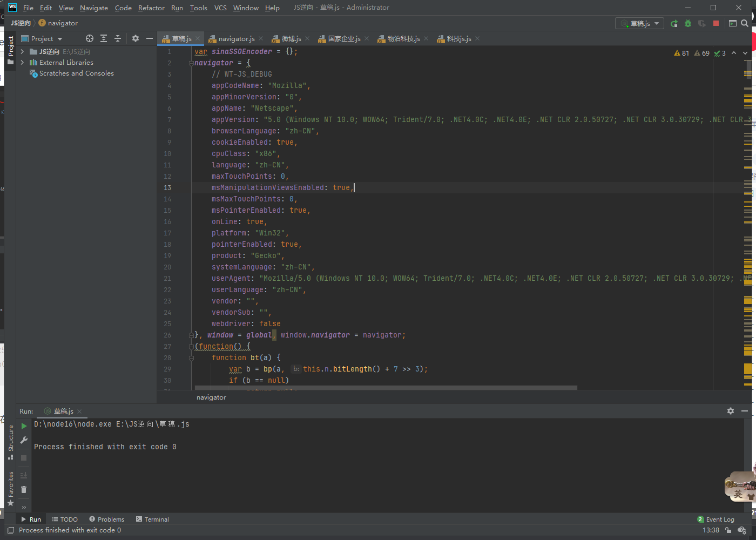
Task: Click the 3 typos indicator
Action: pos(720,53)
